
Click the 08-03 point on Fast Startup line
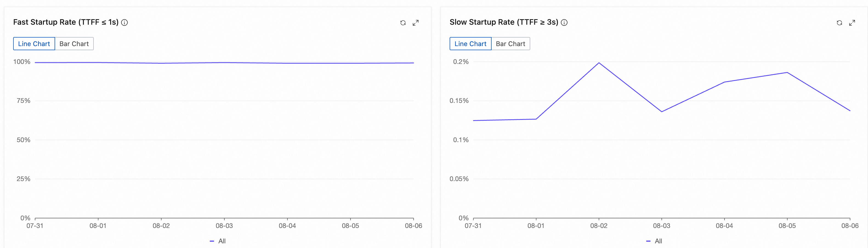pos(224,63)
